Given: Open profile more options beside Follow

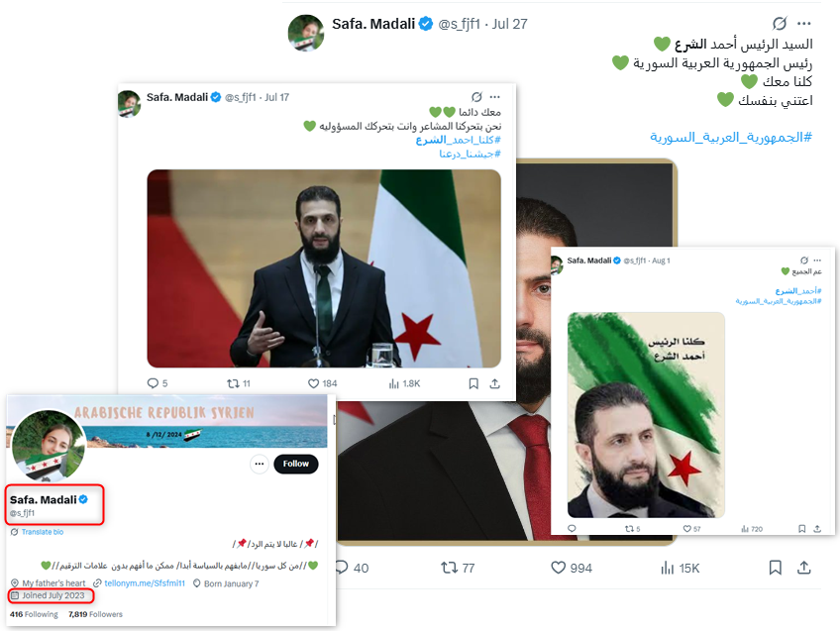Looking at the screenshot, I should (260, 464).
